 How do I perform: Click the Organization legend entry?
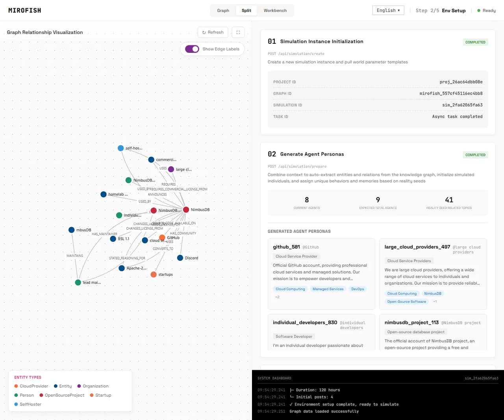click(x=93, y=386)
